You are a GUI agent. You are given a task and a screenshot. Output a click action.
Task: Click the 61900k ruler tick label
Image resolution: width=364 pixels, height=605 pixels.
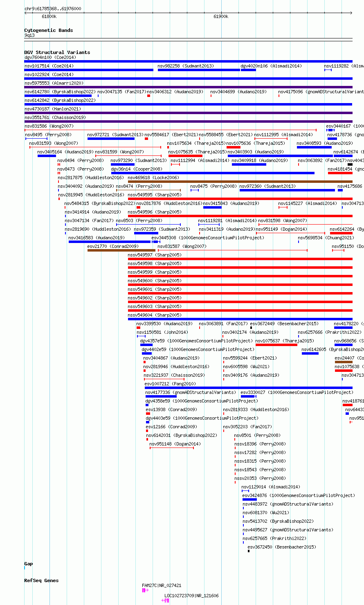221,17
